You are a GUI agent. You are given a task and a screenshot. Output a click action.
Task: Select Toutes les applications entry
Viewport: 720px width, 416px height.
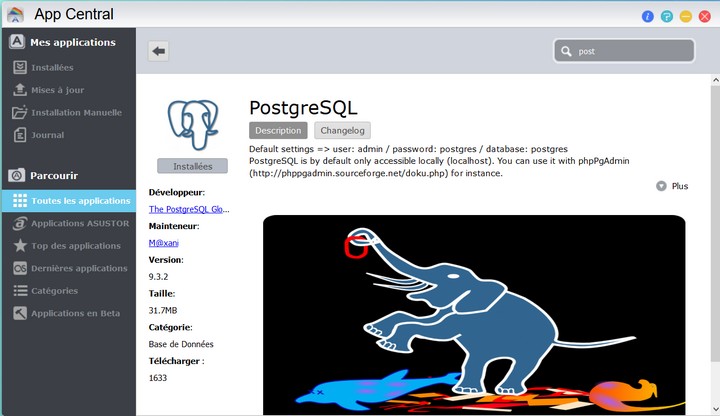[69, 201]
